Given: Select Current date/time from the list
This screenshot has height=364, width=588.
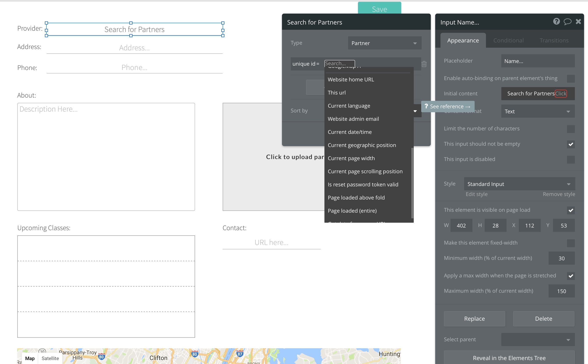Looking at the screenshot, I should [350, 132].
